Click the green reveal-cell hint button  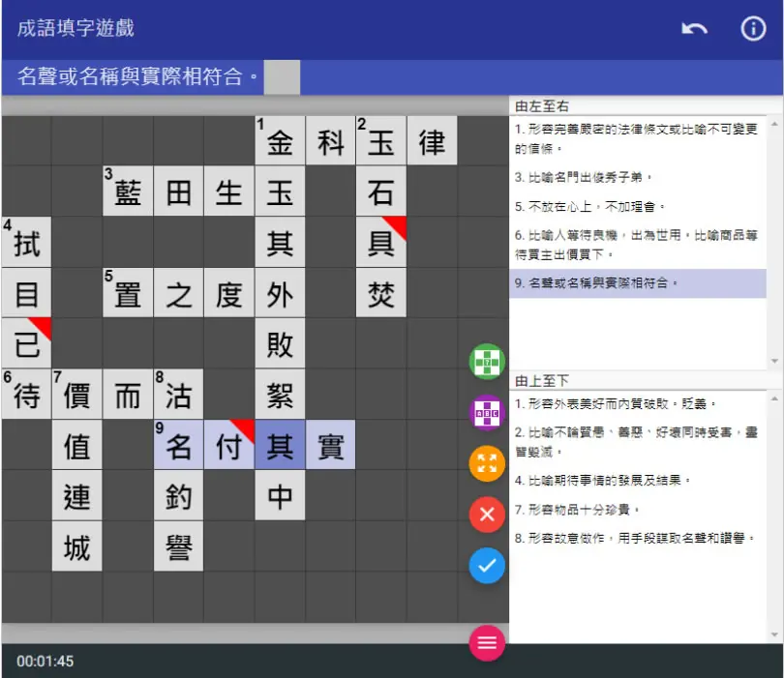pos(487,362)
